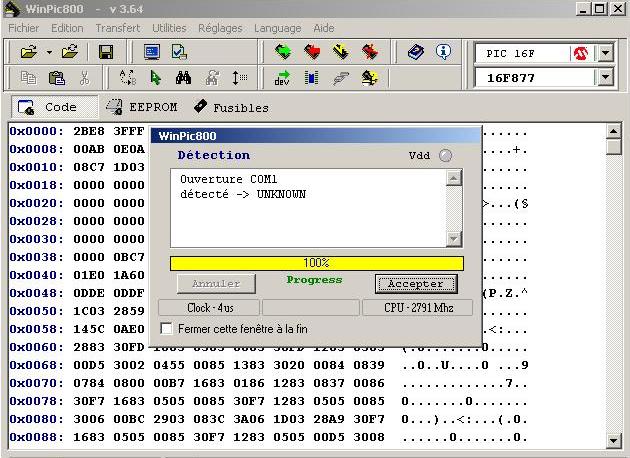Open the Transfert menu
630x458 pixels.
(x=118, y=28)
